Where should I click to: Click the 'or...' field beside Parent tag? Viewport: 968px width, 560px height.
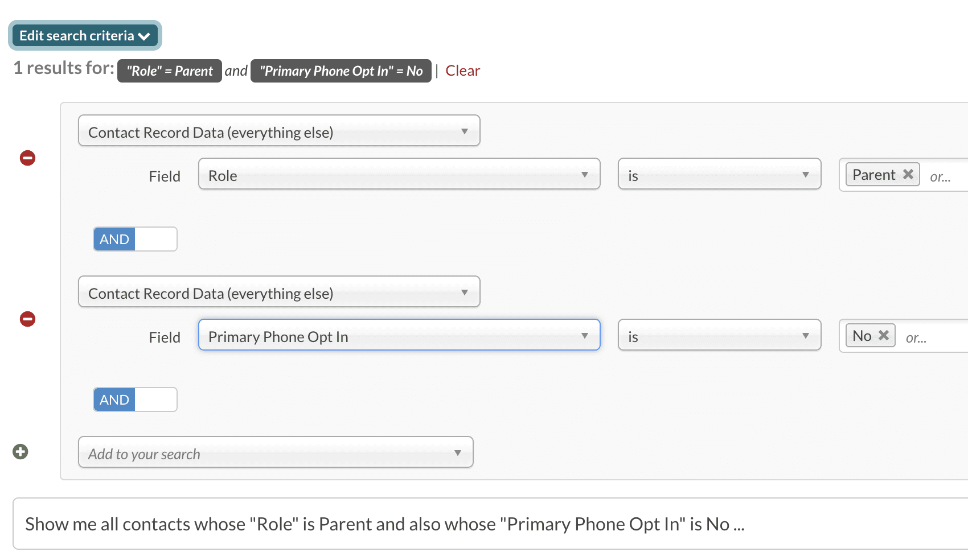point(942,176)
